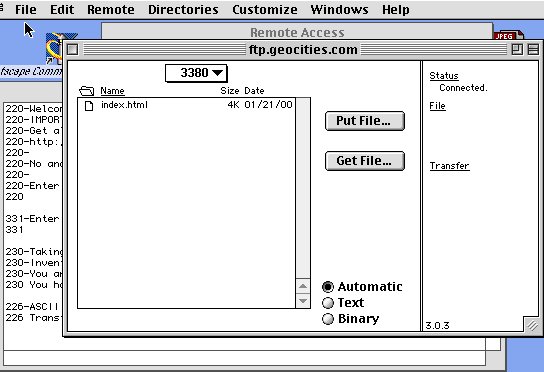Viewport: 544px width, 372px height.
Task: Click the Put File... button
Action: click(x=365, y=121)
